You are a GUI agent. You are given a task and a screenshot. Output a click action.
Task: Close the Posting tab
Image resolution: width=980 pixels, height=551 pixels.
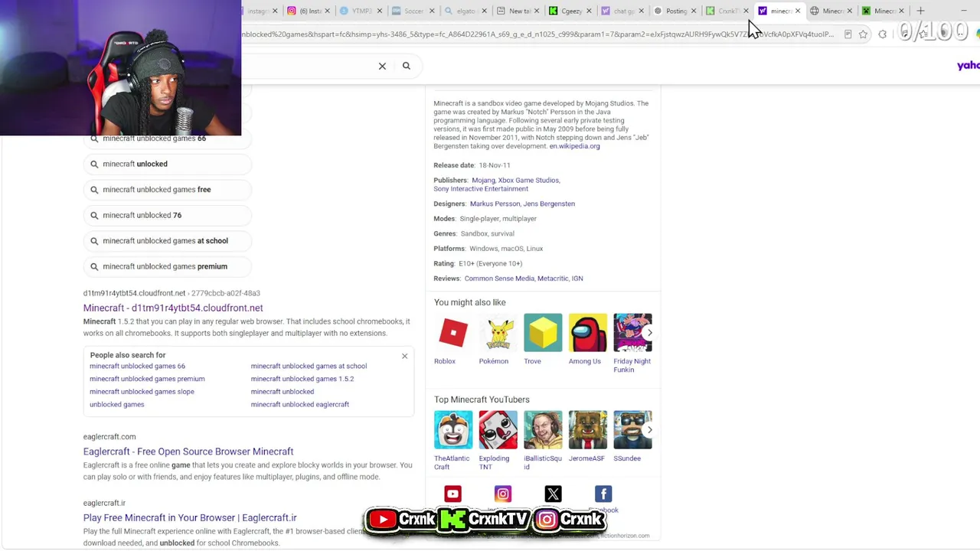693,11
